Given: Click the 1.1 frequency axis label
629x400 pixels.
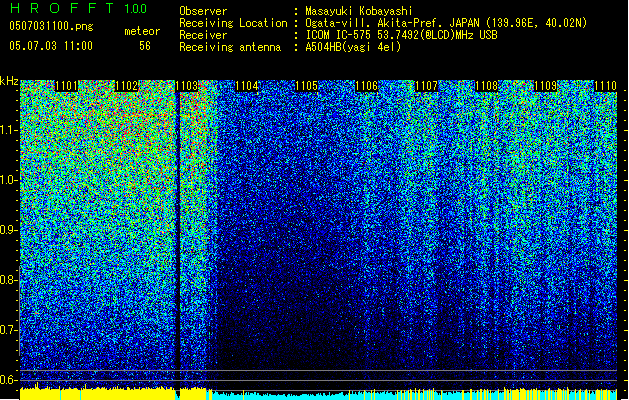Looking at the screenshot, I should click(x=8, y=130).
